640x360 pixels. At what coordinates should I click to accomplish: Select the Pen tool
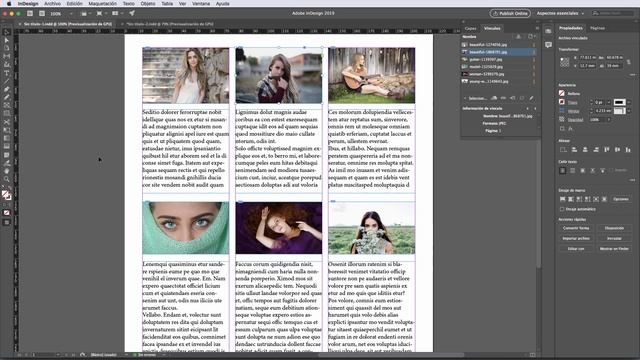click(6, 89)
